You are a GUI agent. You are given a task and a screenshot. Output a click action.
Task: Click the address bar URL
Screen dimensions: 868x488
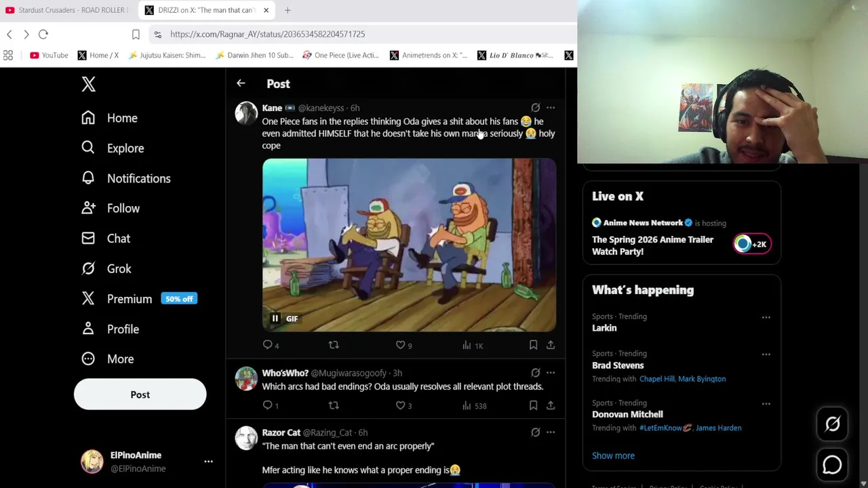pyautogui.click(x=267, y=34)
